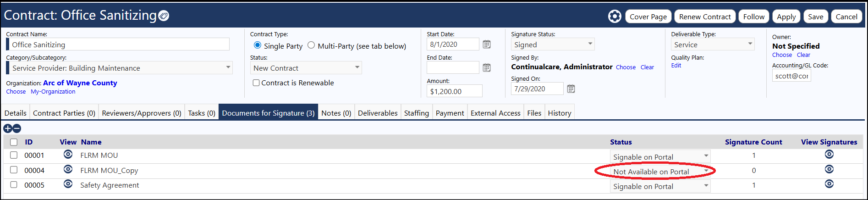
Task: Click the tag icon beside the contract title
Action: [x=164, y=16]
